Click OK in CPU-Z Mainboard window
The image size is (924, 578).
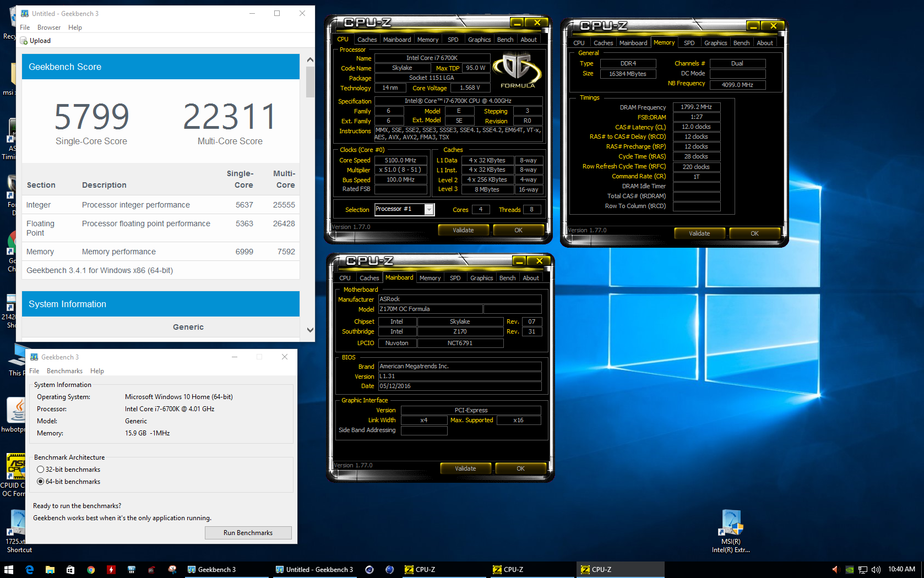(x=520, y=468)
